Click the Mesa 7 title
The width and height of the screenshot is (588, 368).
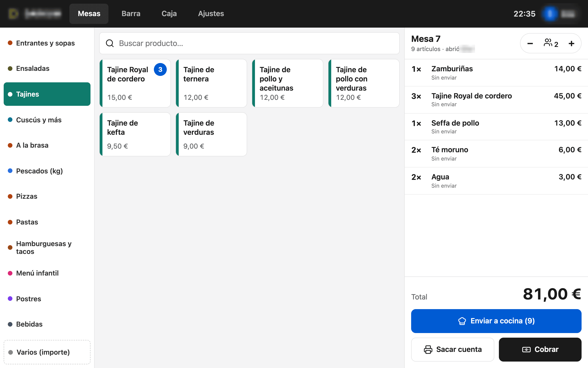(426, 39)
